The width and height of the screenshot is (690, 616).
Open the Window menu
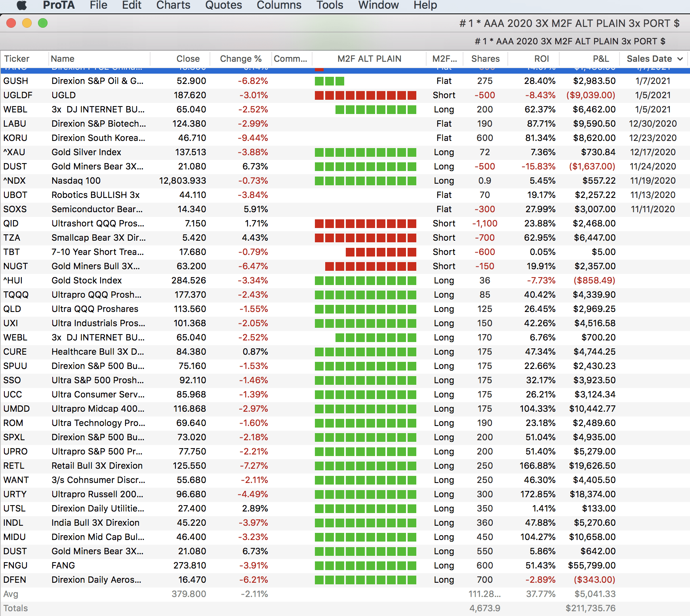coord(378,5)
